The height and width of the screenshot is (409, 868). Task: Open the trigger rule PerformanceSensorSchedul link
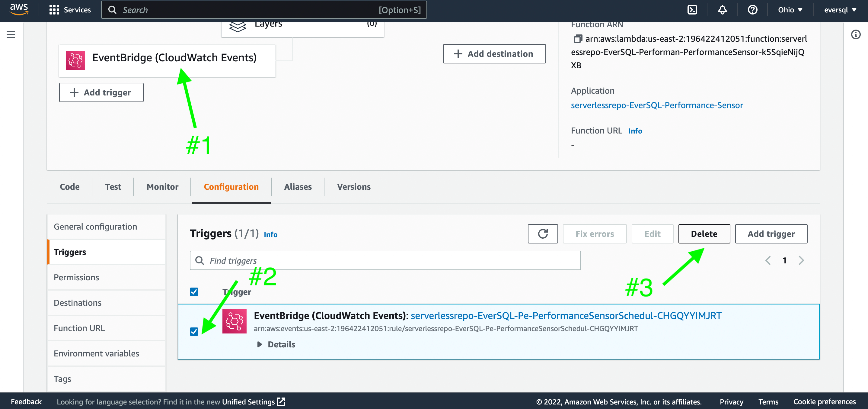click(x=566, y=315)
